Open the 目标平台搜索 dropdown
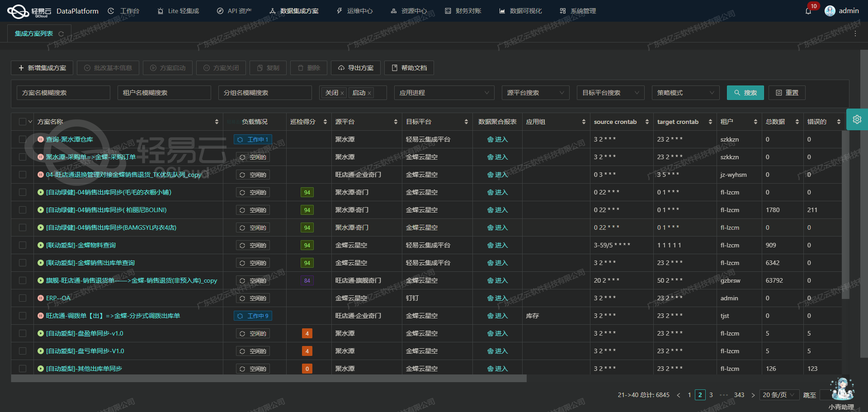 pos(611,93)
